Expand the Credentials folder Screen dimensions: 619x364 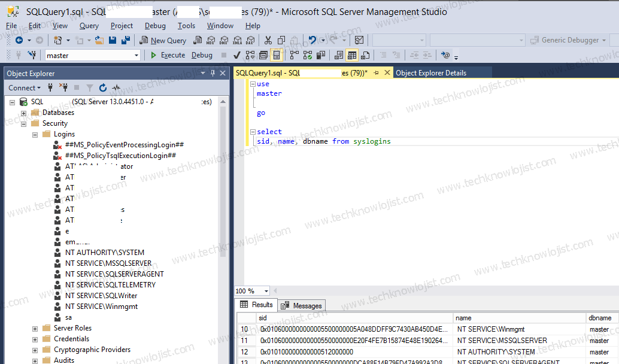[x=35, y=339]
